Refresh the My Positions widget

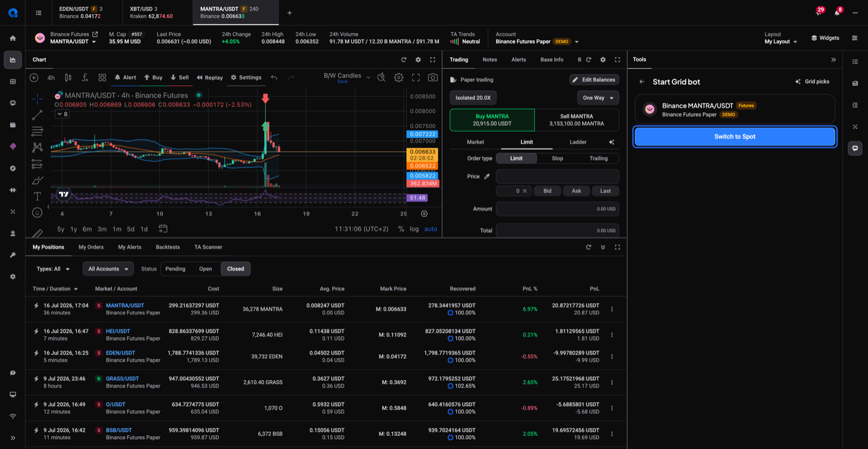(x=588, y=247)
